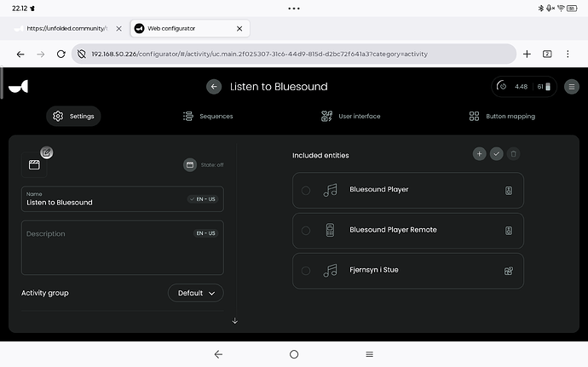Click the edit pencil icon on the activity icon
Image resolution: width=588 pixels, height=367 pixels.
click(47, 152)
